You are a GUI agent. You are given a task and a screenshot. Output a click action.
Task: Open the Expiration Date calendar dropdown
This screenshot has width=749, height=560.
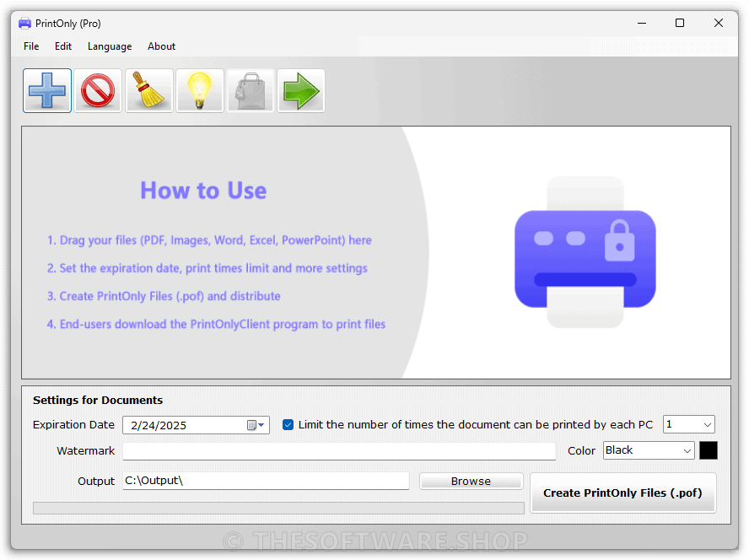pos(256,425)
